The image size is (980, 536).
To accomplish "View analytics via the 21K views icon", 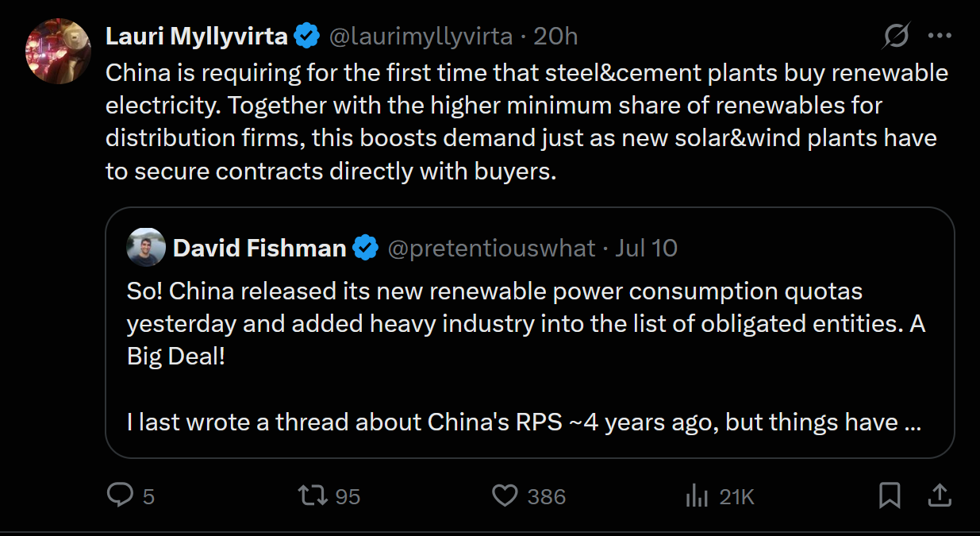I will pyautogui.click(x=696, y=496).
